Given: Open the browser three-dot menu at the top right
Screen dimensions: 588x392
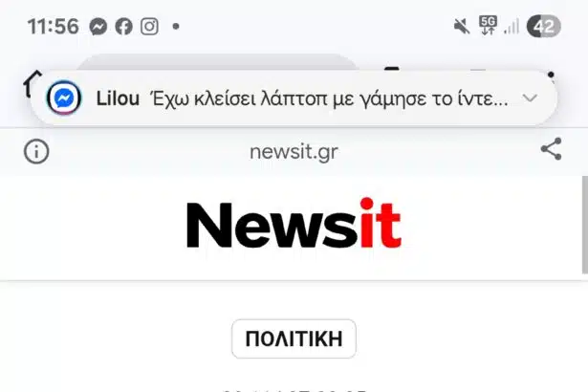Looking at the screenshot, I should [x=551, y=75].
